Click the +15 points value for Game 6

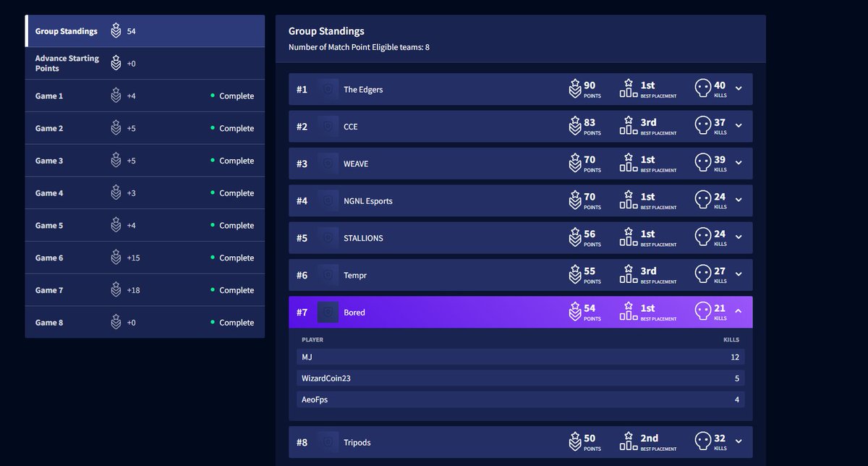coord(134,258)
